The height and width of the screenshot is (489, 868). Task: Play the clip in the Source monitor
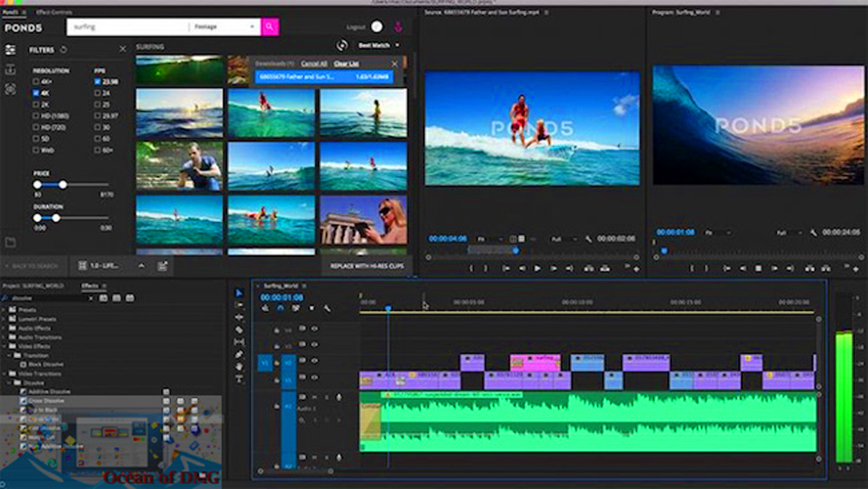pos(537,268)
